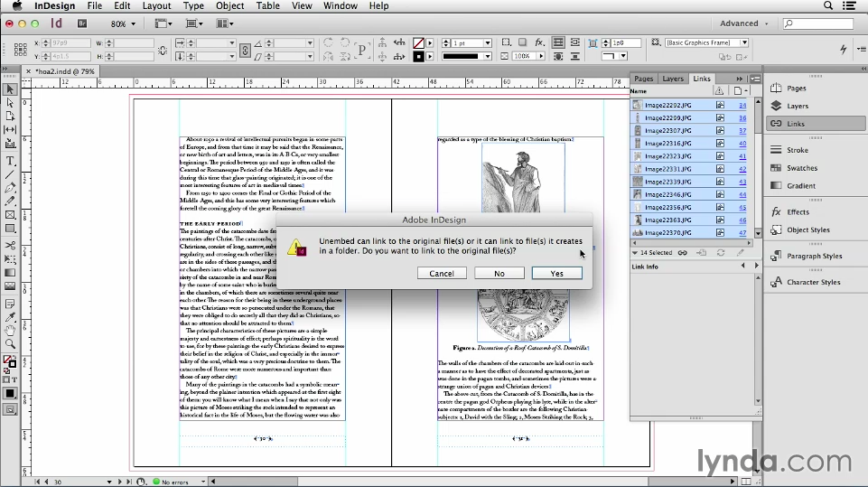Image resolution: width=868 pixels, height=487 pixels.
Task: Open Spotlight search in menu bar
Action: pyautogui.click(x=828, y=5)
